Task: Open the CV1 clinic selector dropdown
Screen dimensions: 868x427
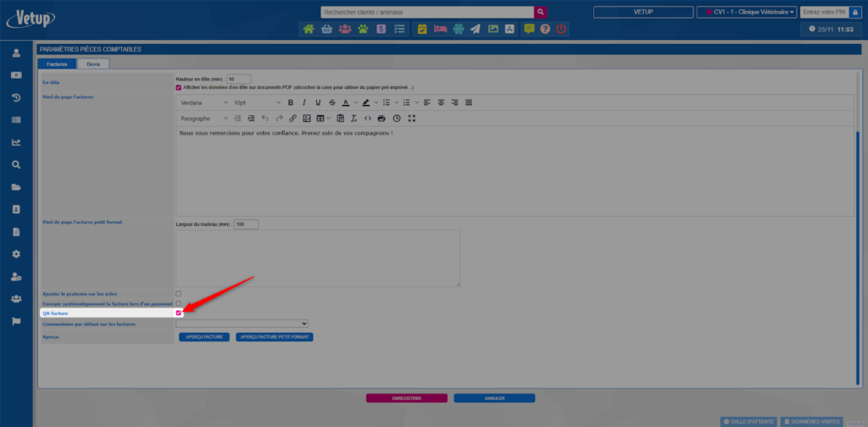Action: (x=745, y=12)
